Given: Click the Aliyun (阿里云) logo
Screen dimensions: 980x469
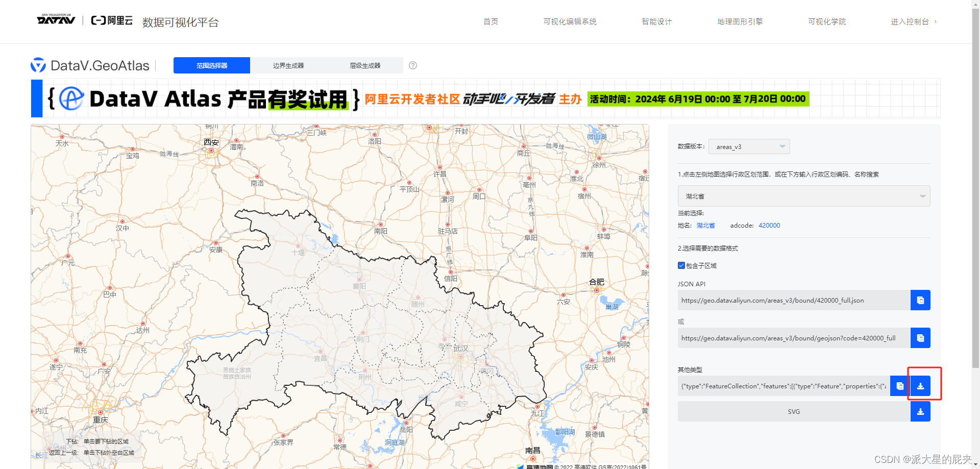Looking at the screenshot, I should click(112, 20).
